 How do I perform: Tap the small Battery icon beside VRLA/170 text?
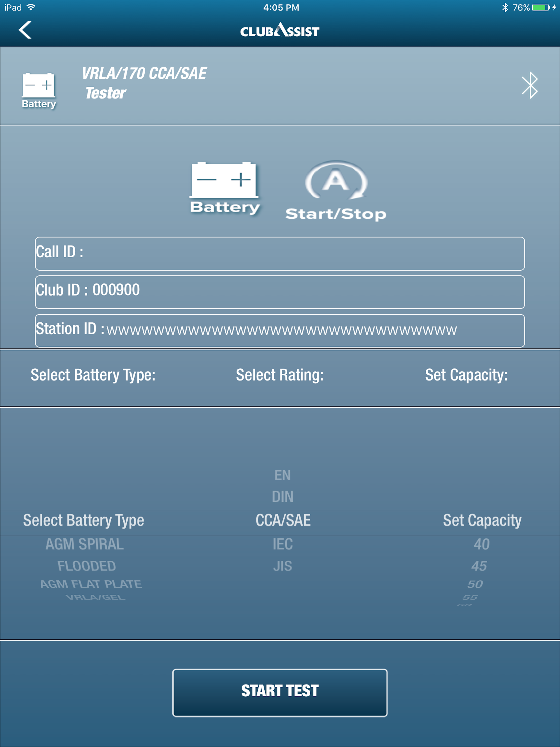point(39,91)
